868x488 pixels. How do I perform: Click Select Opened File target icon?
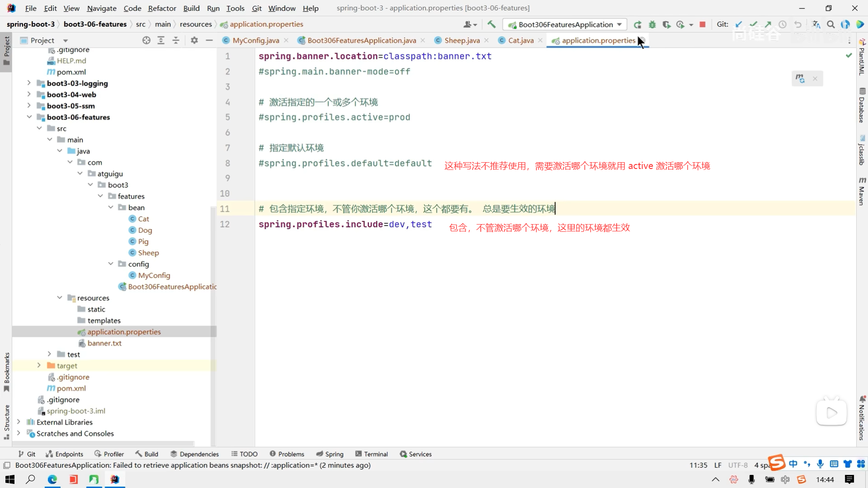146,40
